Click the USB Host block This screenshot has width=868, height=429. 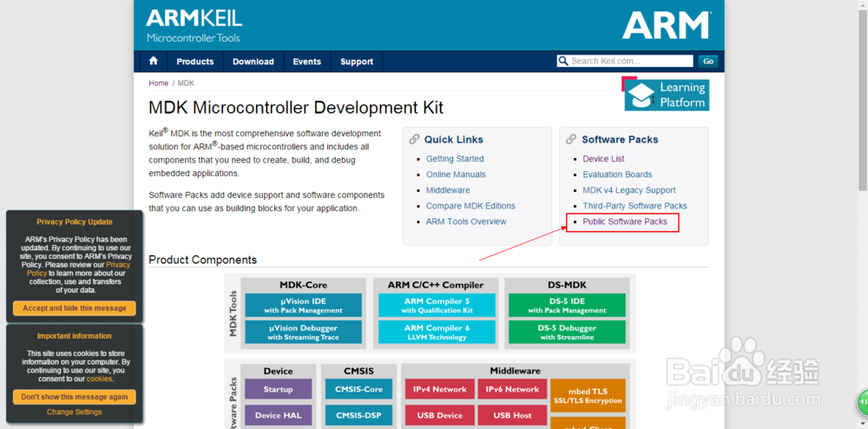(512, 415)
